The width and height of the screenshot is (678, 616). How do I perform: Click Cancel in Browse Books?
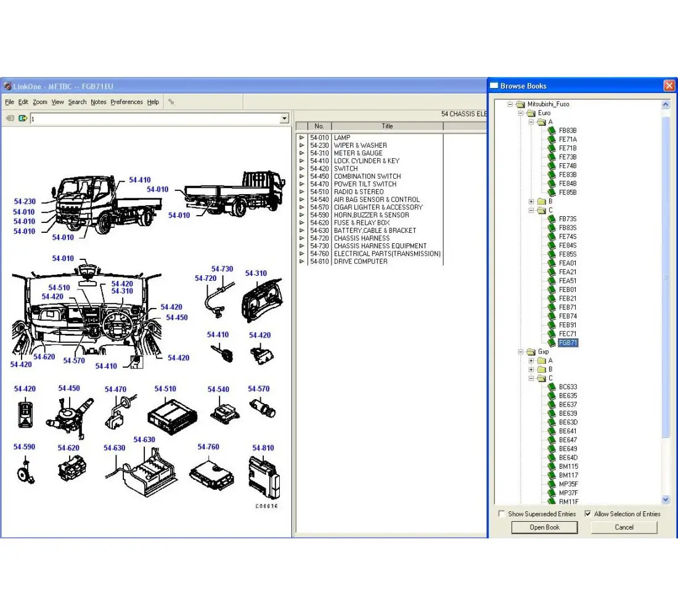pyautogui.click(x=624, y=527)
